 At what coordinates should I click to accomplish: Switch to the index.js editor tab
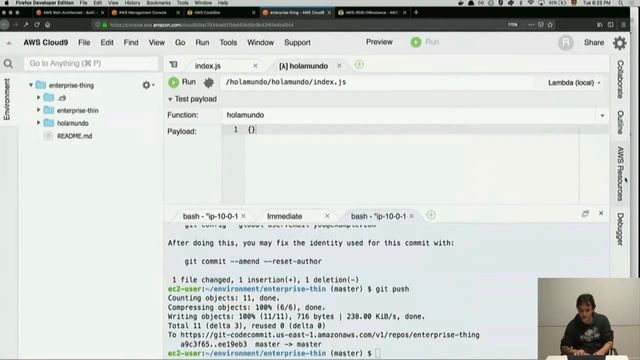tap(208, 66)
